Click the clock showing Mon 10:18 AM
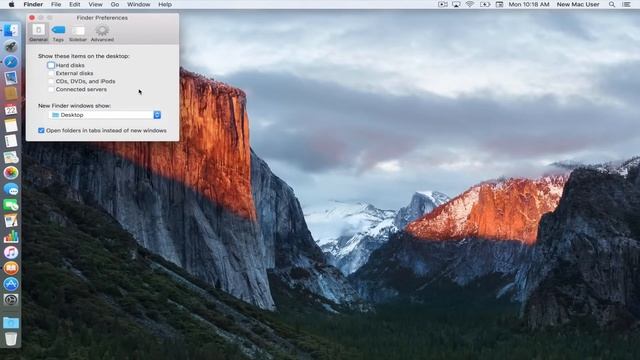The width and height of the screenshot is (640, 360). (529, 4)
